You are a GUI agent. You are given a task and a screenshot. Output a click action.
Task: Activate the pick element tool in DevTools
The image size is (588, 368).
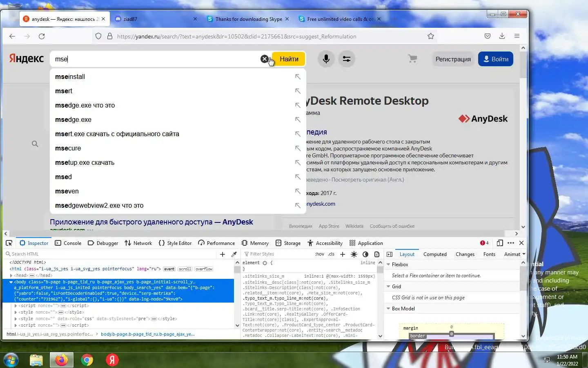coord(9,243)
